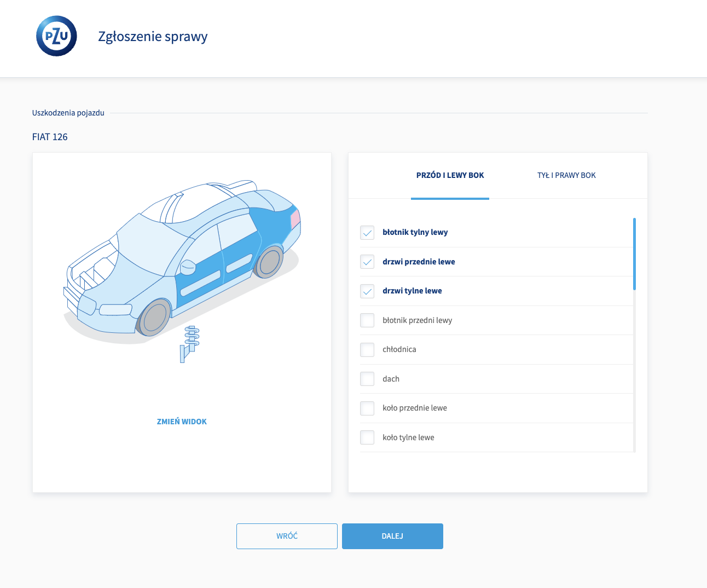The height and width of the screenshot is (588, 707).
Task: Open the PRZÓD I LEWY BOK tab
Action: (x=450, y=175)
